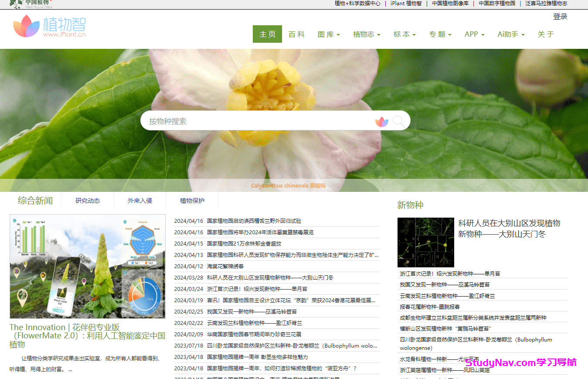This screenshot has width=588, height=379.
Task: Expand the Ai助手 dropdown
Action: [510, 34]
